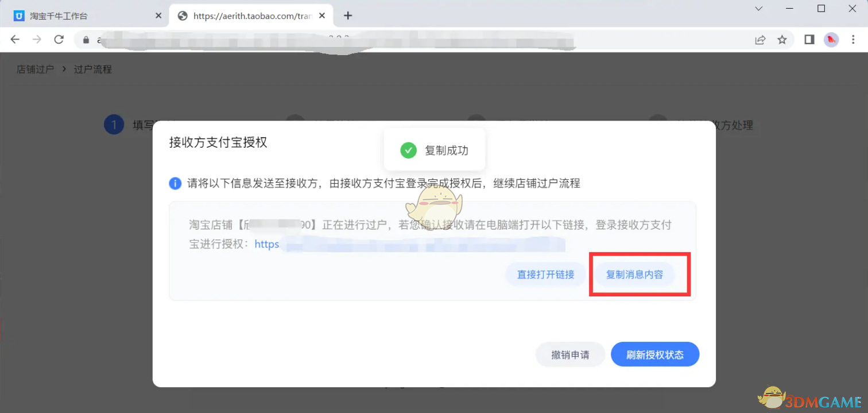Open the browser profile avatar

[x=831, y=40]
